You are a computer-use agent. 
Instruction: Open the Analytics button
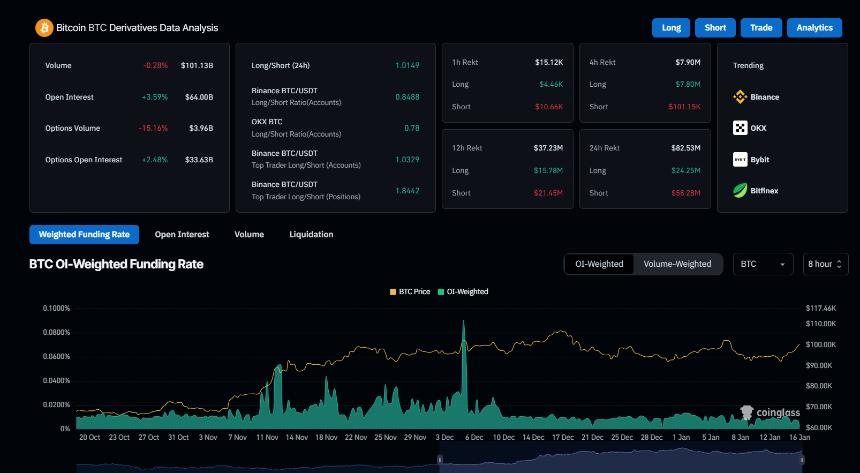[x=814, y=28]
